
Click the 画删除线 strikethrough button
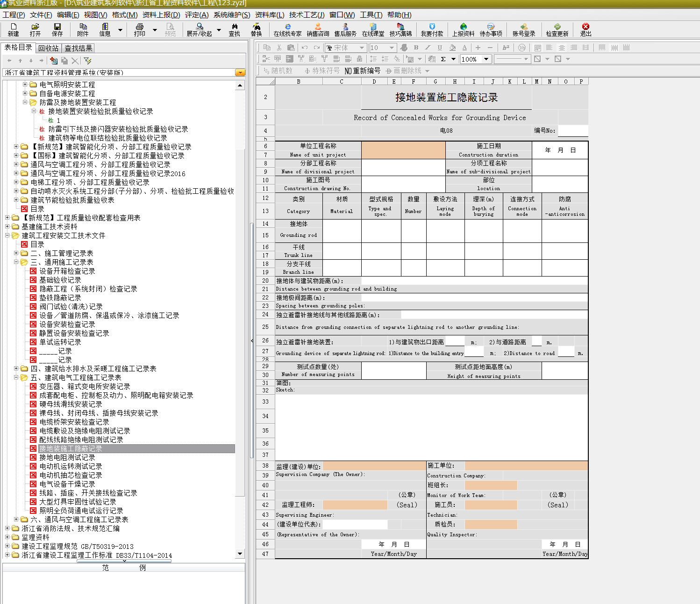pyautogui.click(x=404, y=71)
